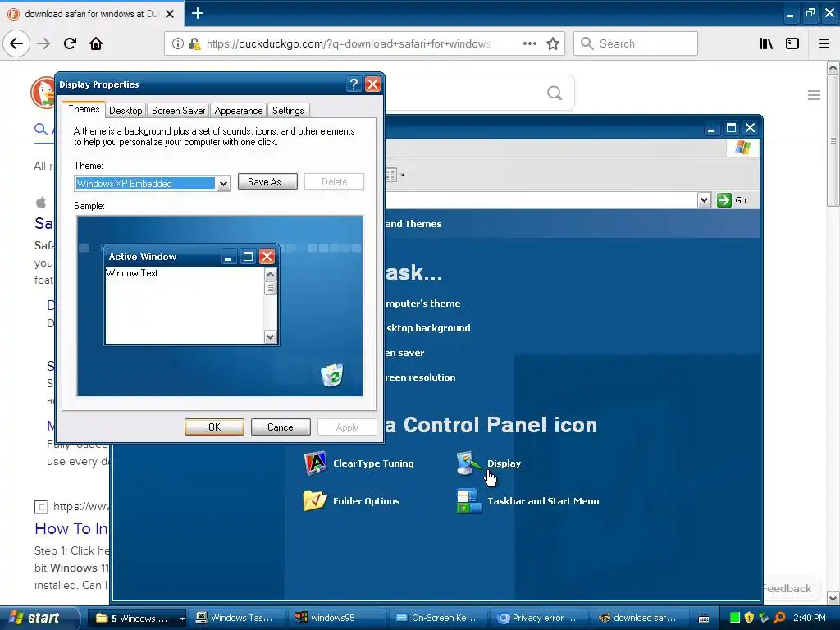Image resolution: width=840 pixels, height=630 pixels.
Task: Open the ClearType Tuning link
Action: [373, 463]
